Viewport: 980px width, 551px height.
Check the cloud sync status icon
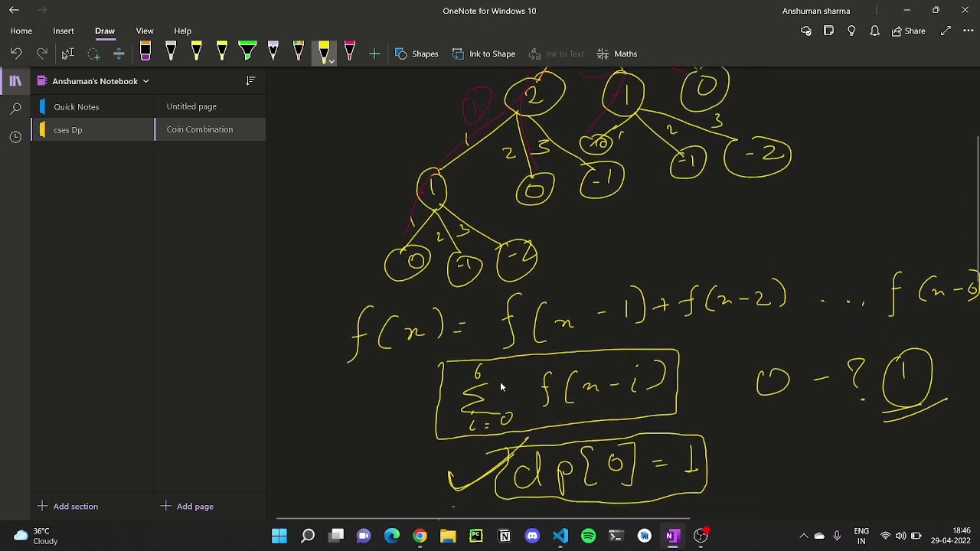pyautogui.click(x=805, y=31)
